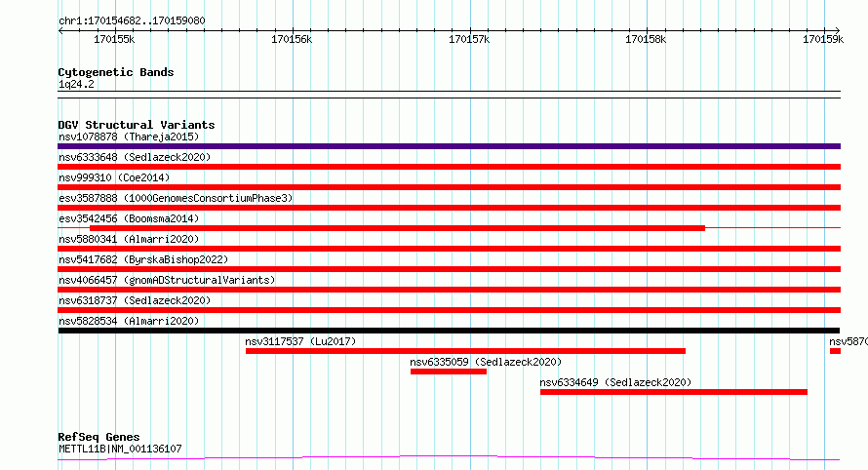This screenshot has height=470, width=868.
Task: Click the red bar for nsv5417682
Action: click(x=449, y=269)
